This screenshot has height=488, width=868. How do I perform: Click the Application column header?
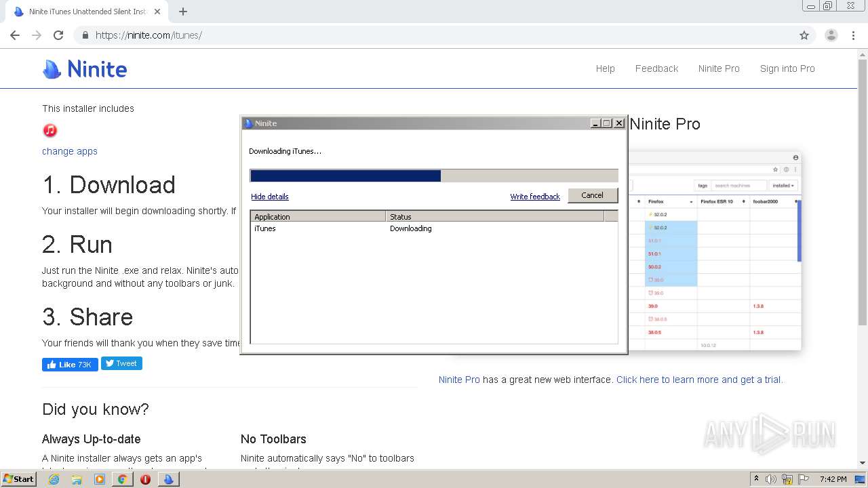click(x=318, y=217)
